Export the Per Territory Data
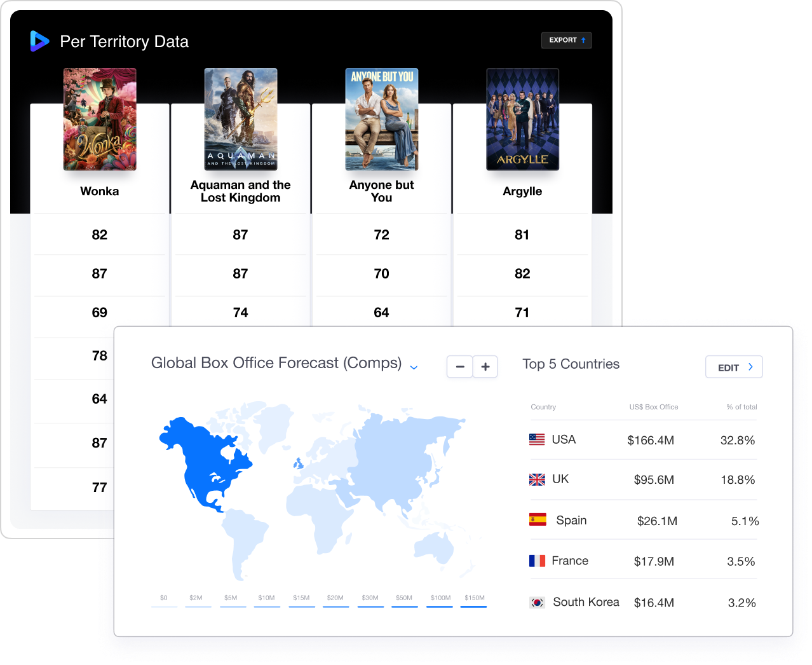812x665 pixels. (x=566, y=40)
